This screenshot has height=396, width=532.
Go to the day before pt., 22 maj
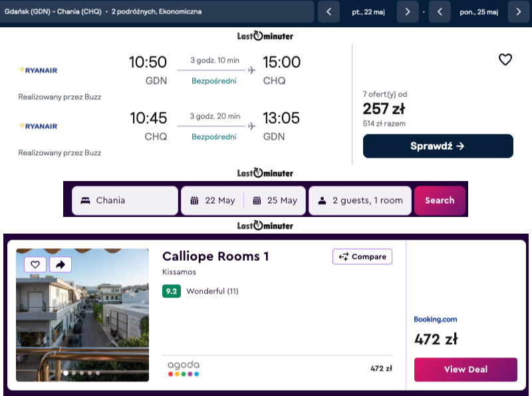point(329,12)
